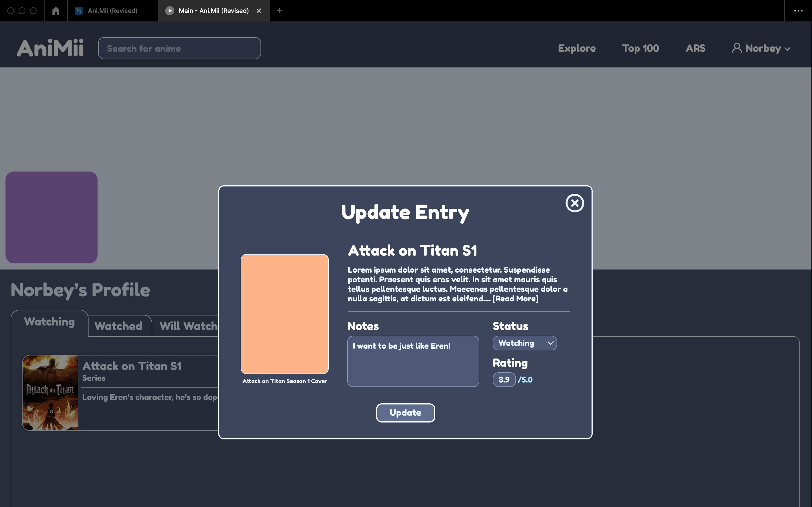Image resolution: width=812 pixels, height=507 pixels.
Task: Close the Main - Ani.Mii (Revised) tab
Action: tap(259, 11)
